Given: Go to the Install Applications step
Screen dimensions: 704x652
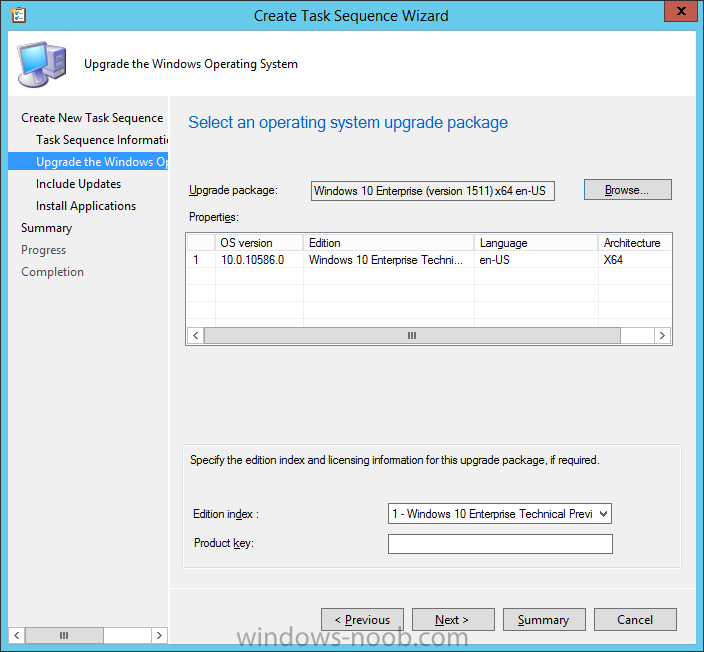Looking at the screenshot, I should point(86,206).
